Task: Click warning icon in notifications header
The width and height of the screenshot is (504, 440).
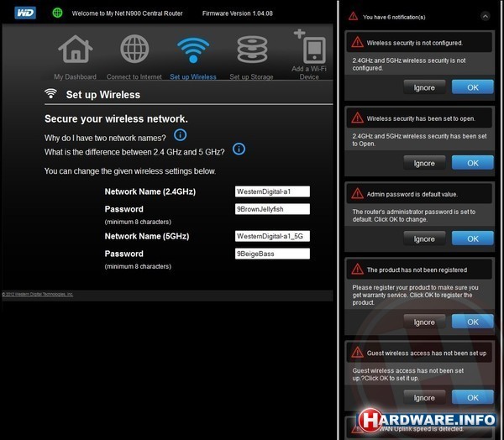Action: (354, 16)
